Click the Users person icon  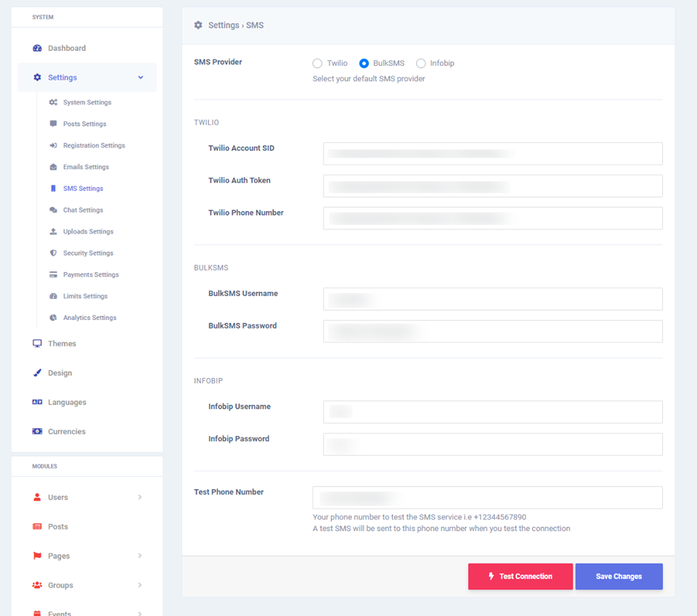pos(37,497)
